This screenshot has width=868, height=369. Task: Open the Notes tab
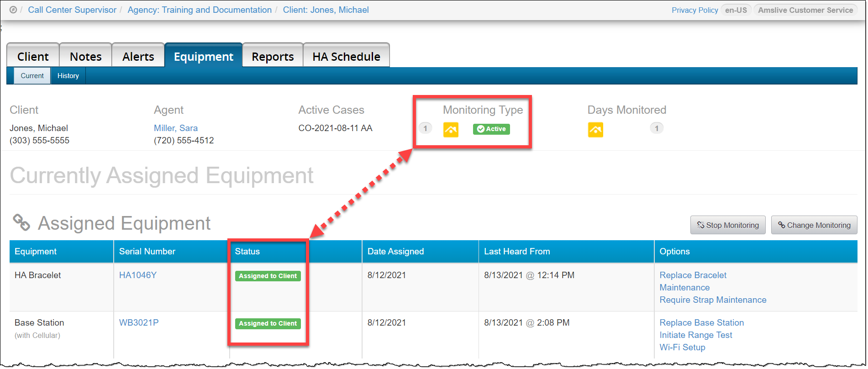click(x=85, y=57)
